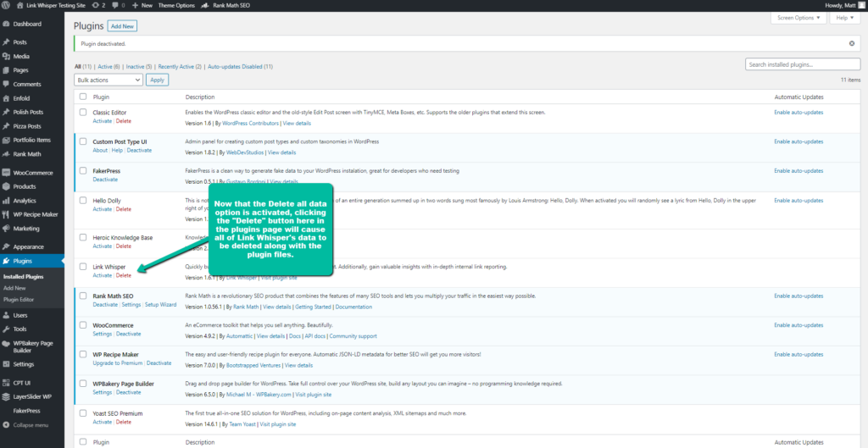Check the WooCommerce plugin checkbox
868x448 pixels.
pos(83,325)
